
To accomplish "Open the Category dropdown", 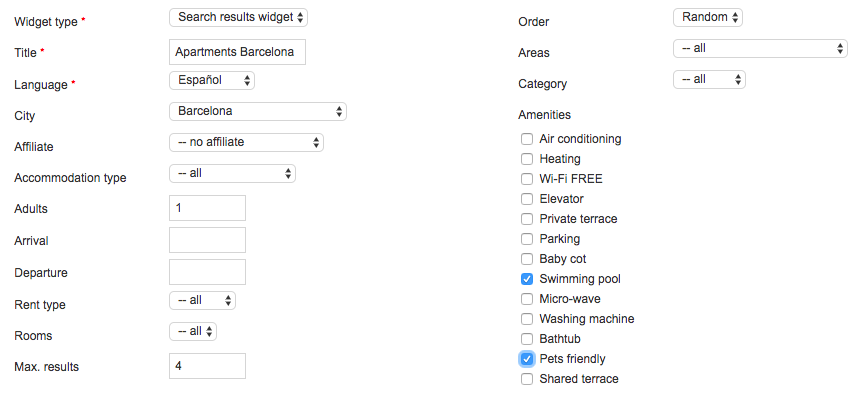I will [709, 80].
